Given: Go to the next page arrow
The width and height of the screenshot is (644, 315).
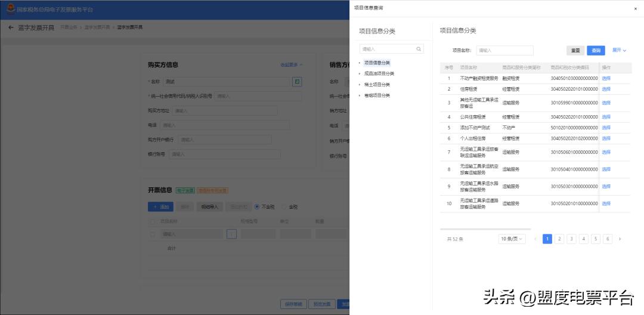Looking at the screenshot, I should click(x=620, y=239).
